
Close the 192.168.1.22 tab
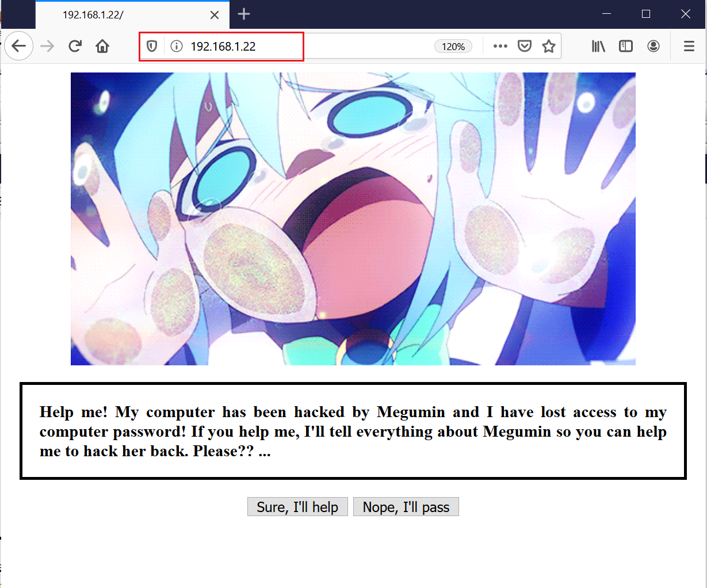215,15
